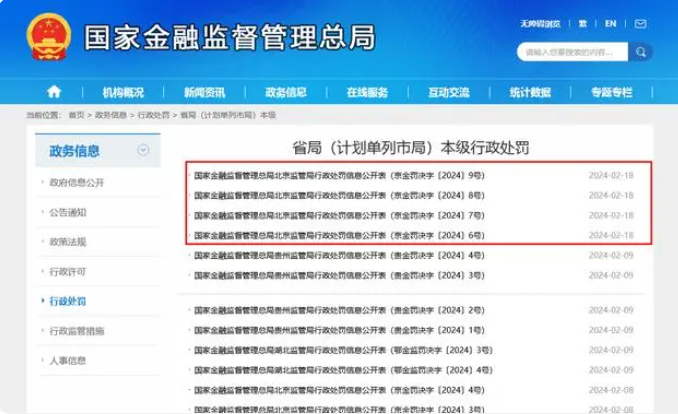Select 行政处罚 in sidebar
The width and height of the screenshot is (678, 414).
tap(68, 301)
